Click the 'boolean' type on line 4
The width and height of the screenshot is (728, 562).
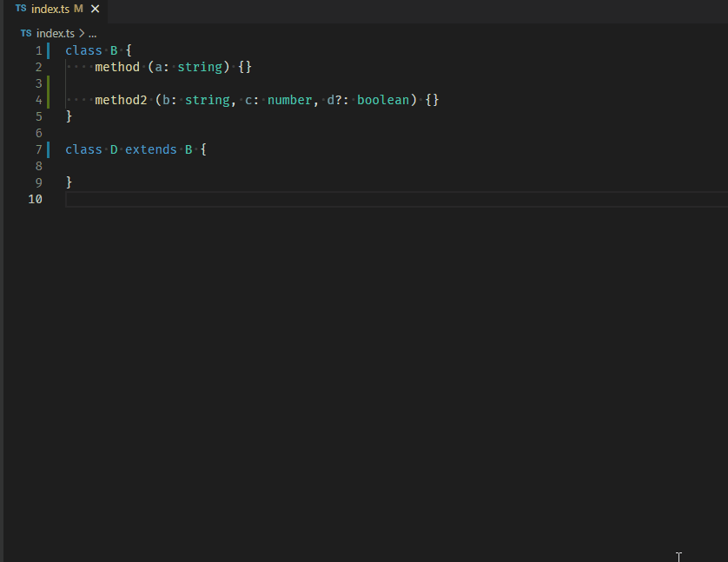(383, 100)
